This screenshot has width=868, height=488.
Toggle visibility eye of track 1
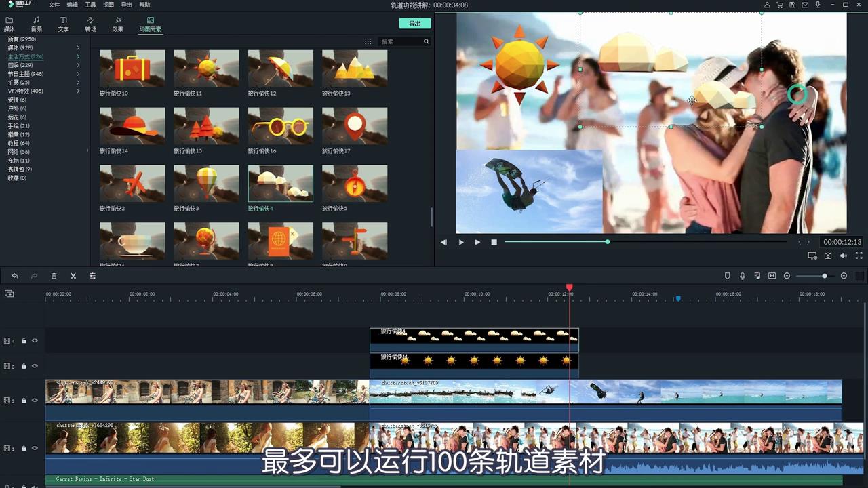click(35, 448)
